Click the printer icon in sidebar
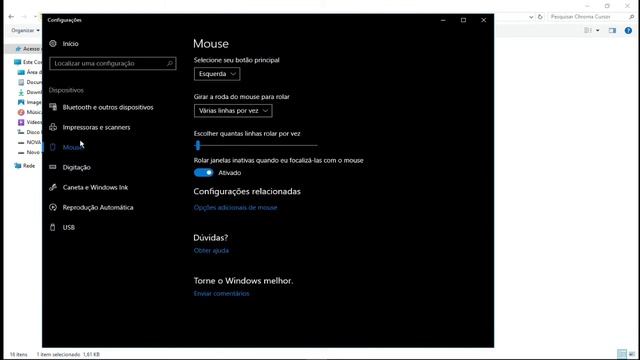640x360 pixels. 53,127
